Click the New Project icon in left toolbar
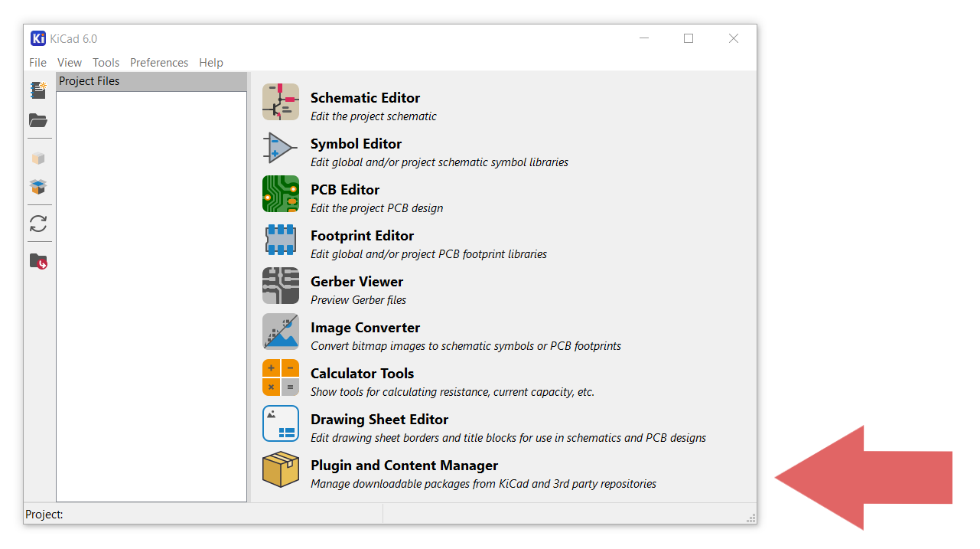Screen dimensions: 980x549 [x=38, y=90]
